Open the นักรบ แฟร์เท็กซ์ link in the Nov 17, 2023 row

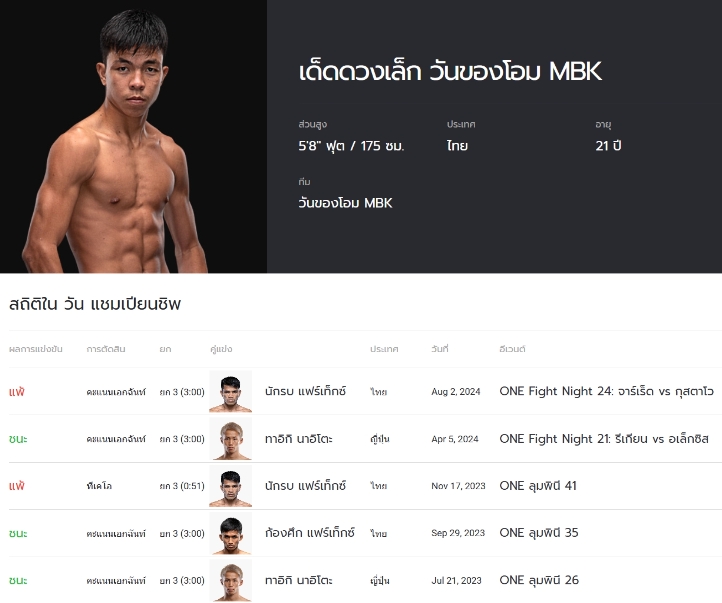tap(305, 486)
